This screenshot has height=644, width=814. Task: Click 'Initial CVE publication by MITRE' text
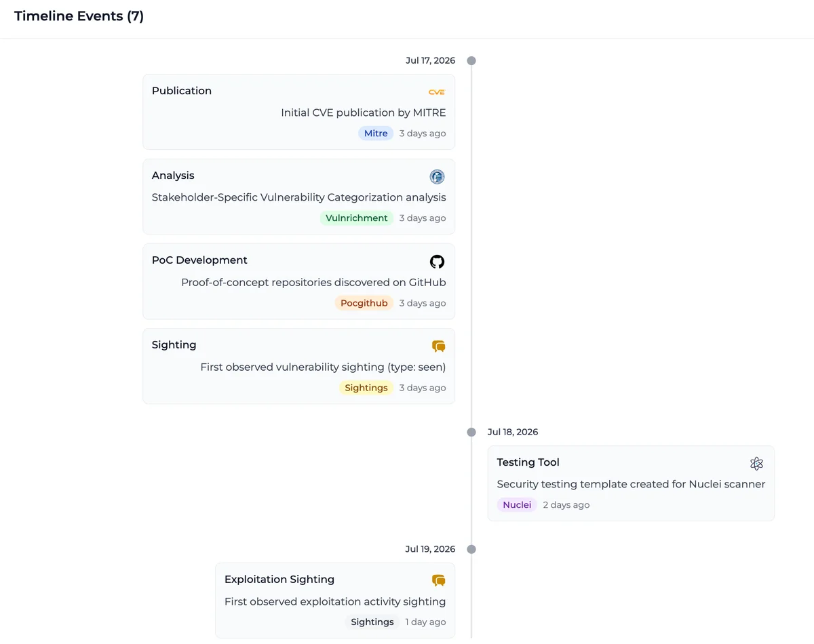(x=364, y=113)
